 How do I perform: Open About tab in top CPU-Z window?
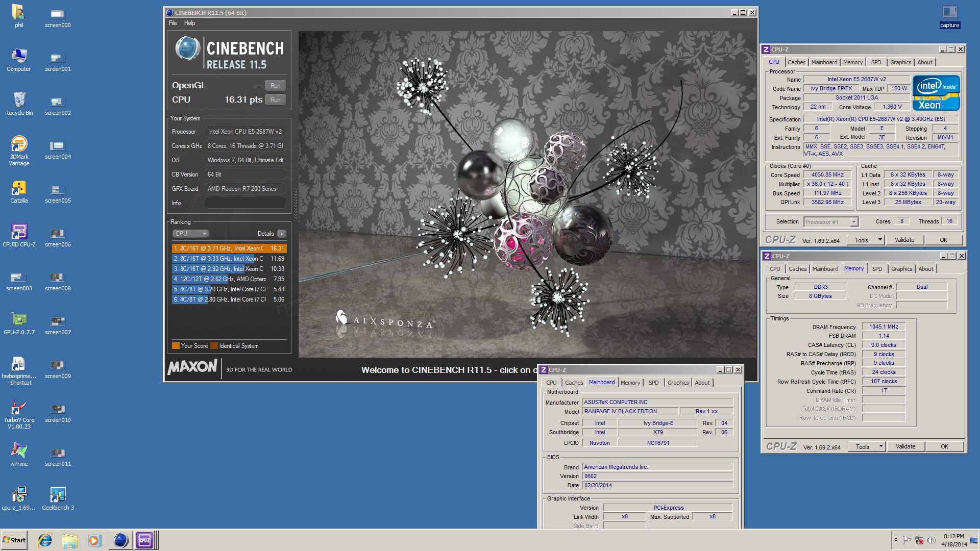click(x=924, y=62)
